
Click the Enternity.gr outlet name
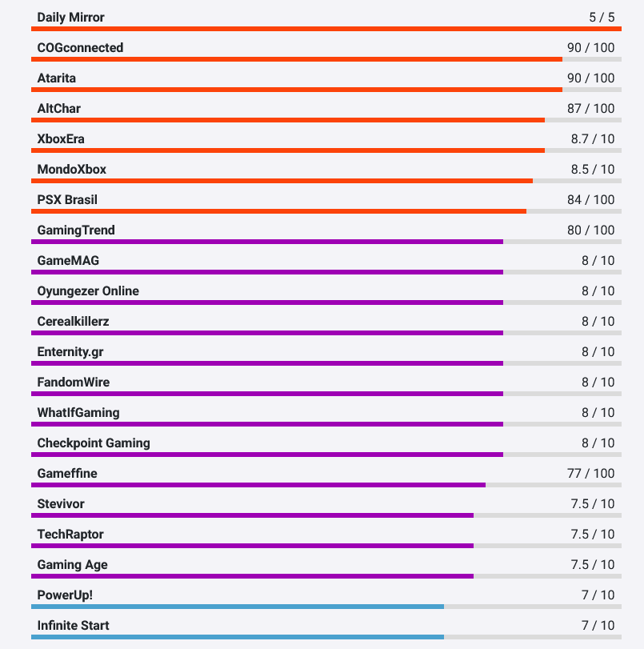70,351
